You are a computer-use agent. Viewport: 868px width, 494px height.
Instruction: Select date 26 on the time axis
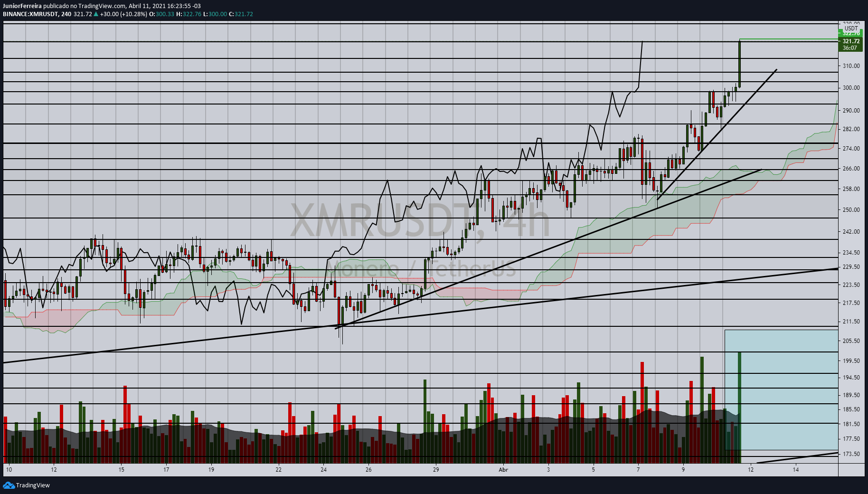pyautogui.click(x=368, y=470)
